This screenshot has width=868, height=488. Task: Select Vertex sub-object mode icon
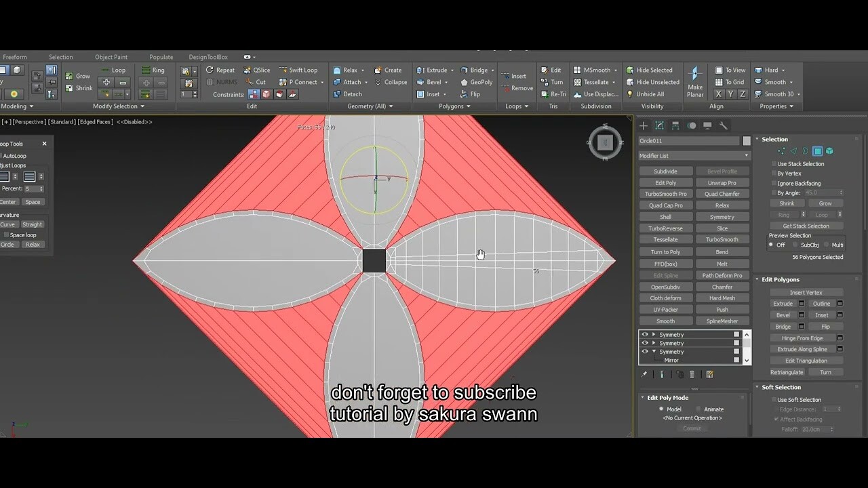click(781, 150)
